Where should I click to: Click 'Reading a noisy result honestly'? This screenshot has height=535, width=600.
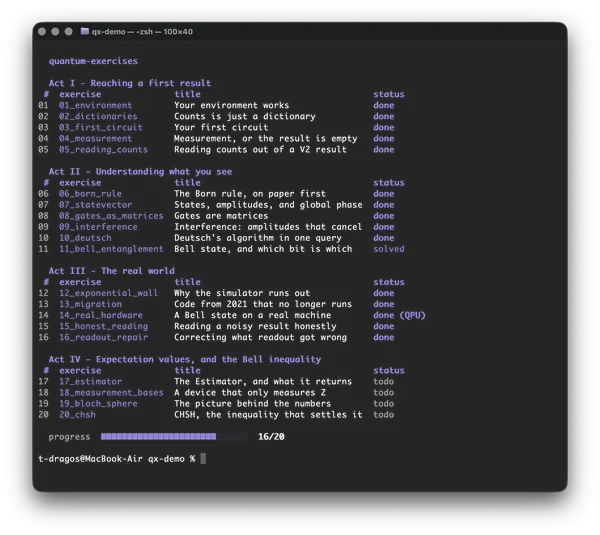(255, 326)
